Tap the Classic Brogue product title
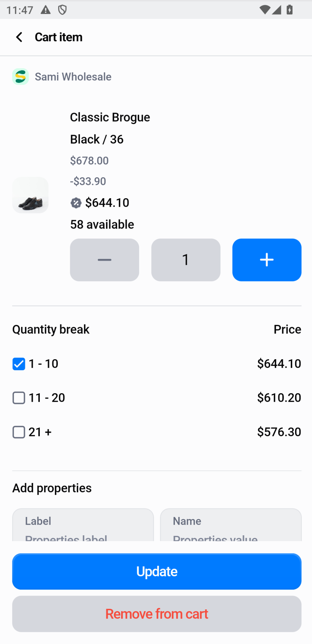This screenshot has width=312, height=644. click(110, 117)
